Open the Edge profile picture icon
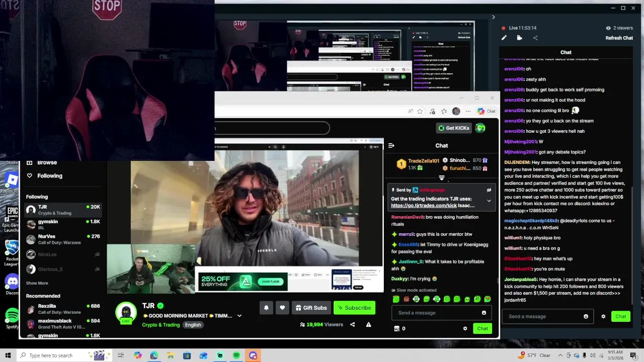The height and width of the screenshot is (362, 644). point(456,111)
